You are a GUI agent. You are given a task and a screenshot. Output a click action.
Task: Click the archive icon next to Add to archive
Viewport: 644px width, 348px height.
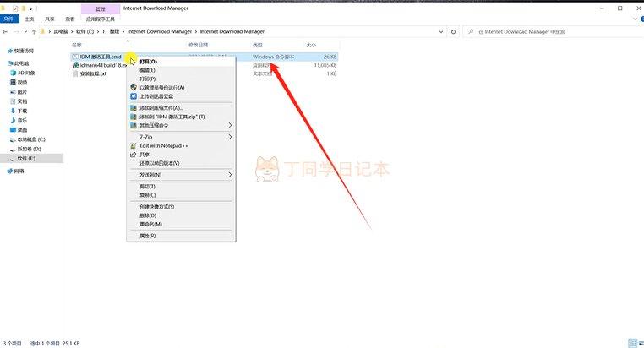(133, 108)
